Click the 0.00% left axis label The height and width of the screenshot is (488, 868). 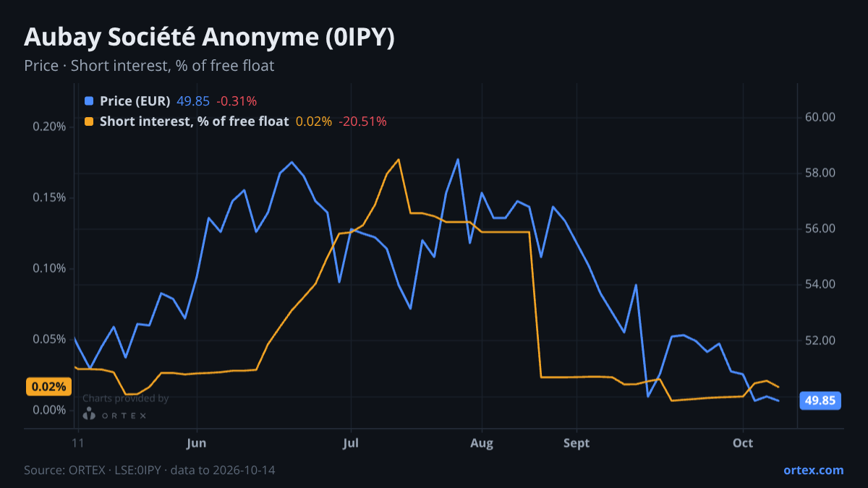point(49,410)
